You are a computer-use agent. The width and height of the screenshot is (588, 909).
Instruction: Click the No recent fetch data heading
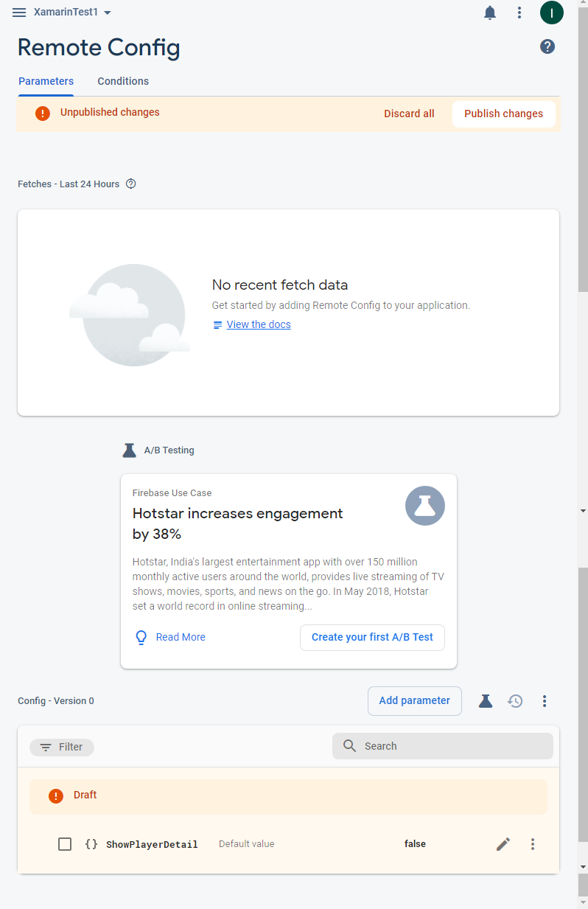click(x=280, y=285)
